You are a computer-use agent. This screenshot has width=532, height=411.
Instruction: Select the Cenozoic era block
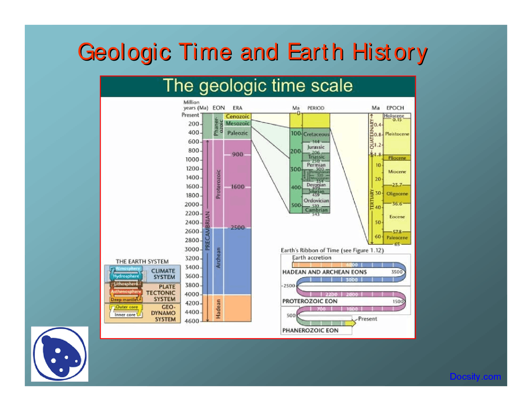[x=237, y=116]
